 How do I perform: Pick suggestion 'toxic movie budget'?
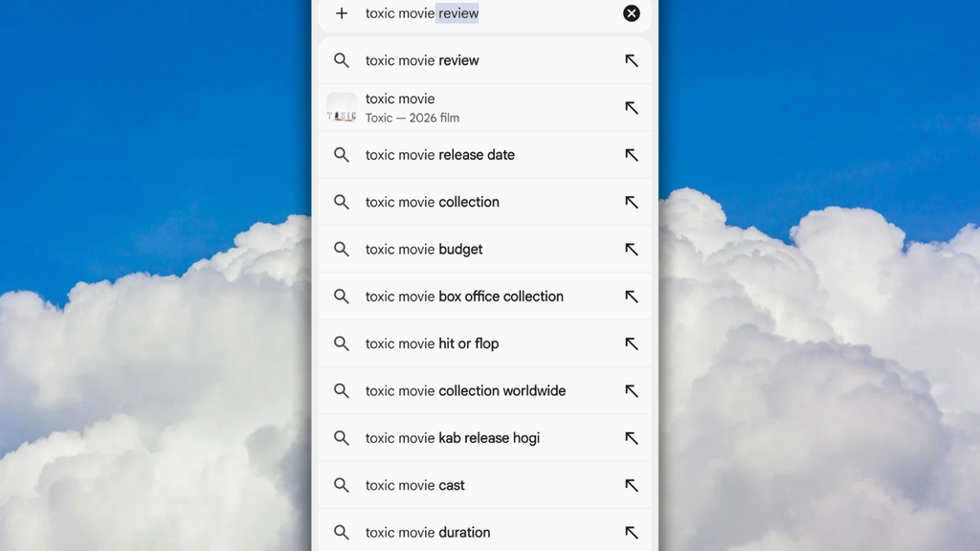(x=484, y=250)
